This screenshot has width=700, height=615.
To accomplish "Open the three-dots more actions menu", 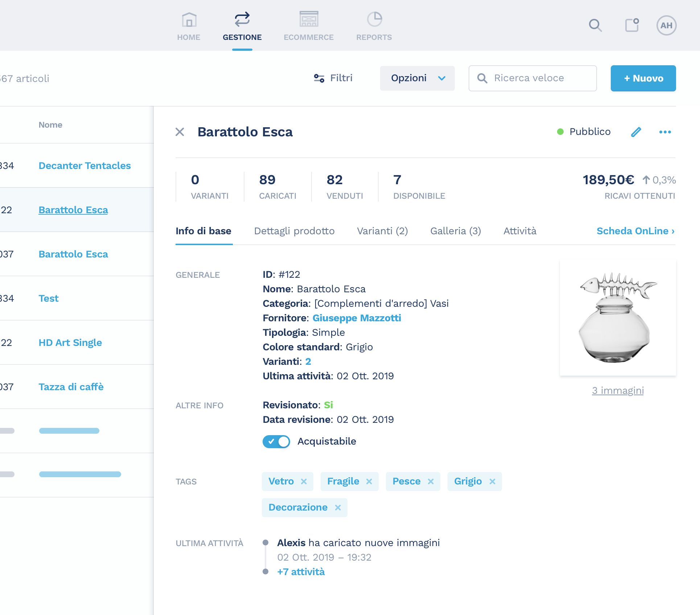I will click(x=665, y=132).
